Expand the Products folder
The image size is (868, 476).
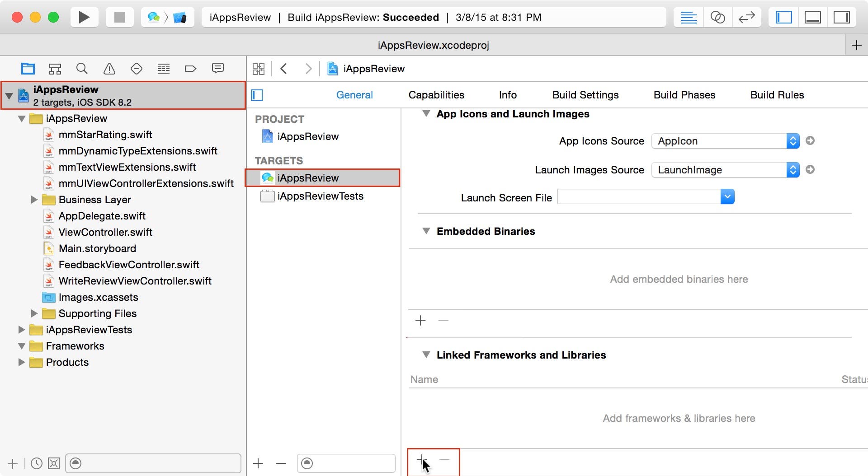pyautogui.click(x=21, y=362)
